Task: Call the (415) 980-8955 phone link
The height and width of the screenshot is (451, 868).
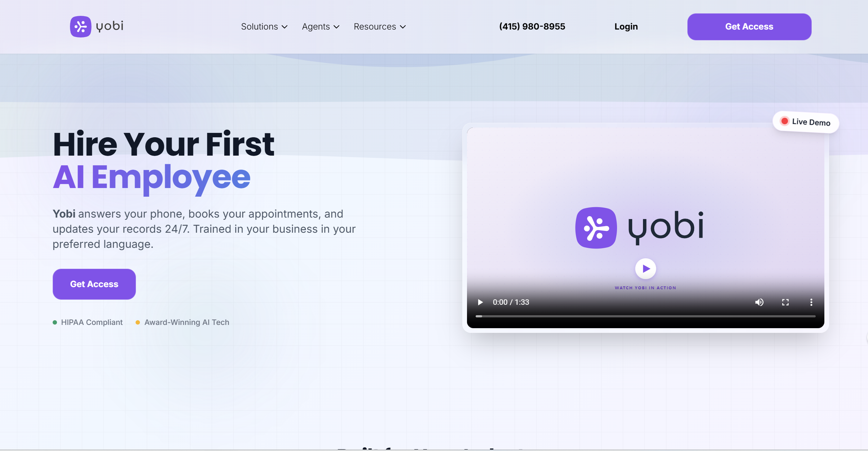Action: 532,27
